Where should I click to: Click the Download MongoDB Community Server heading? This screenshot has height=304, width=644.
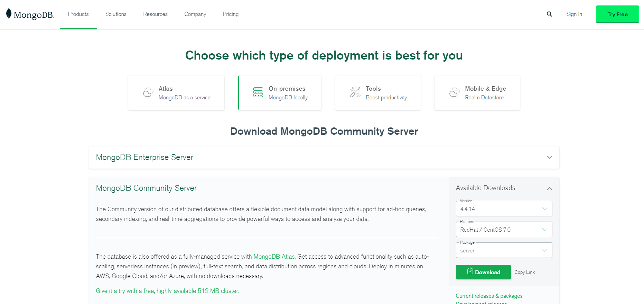324,131
